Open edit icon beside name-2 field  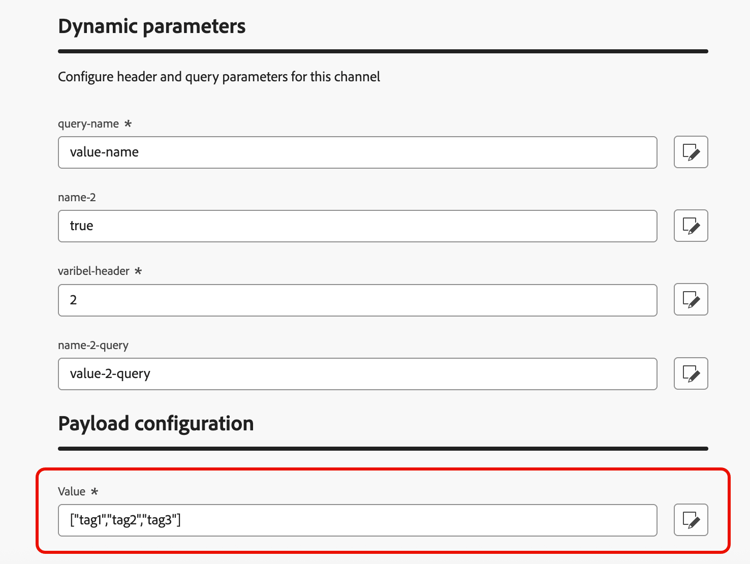(691, 226)
